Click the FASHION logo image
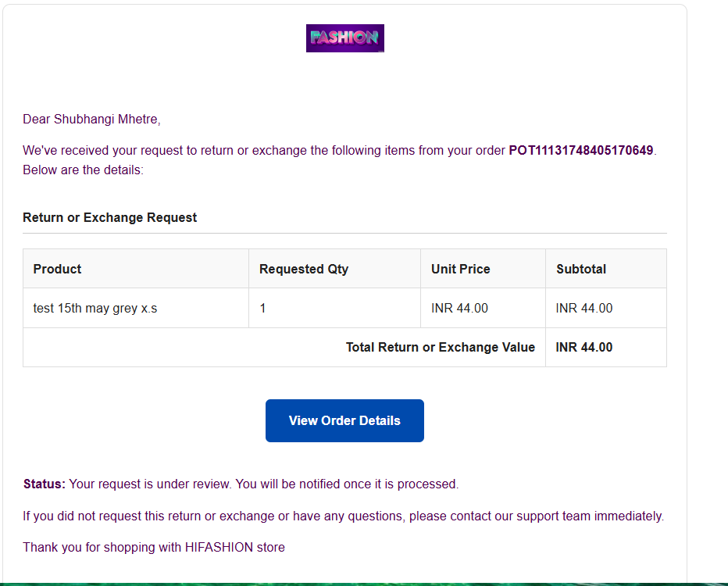The image size is (728, 586). click(345, 38)
